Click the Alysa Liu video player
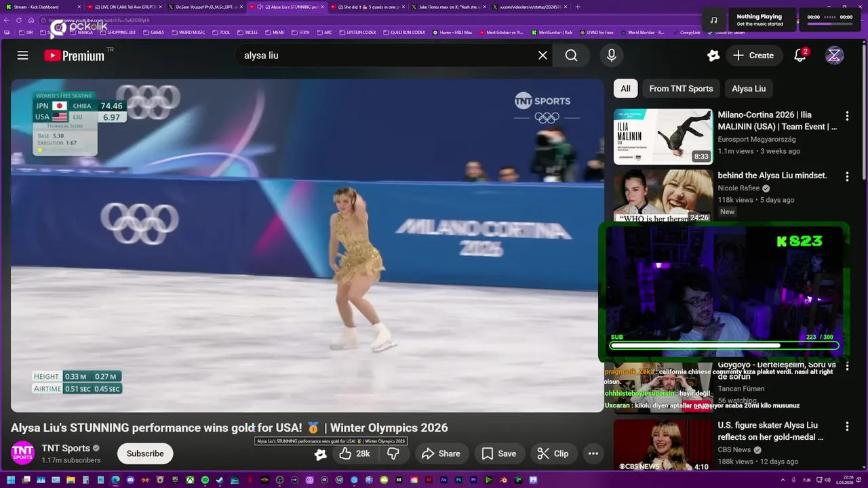868x488 pixels. [x=307, y=245]
